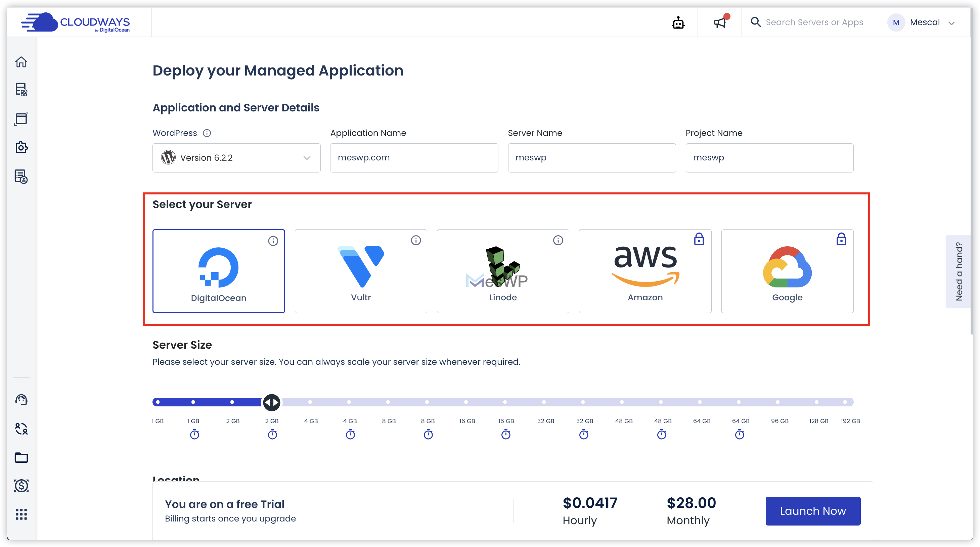
Task: Select Amazon as server provider
Action: coord(645,271)
